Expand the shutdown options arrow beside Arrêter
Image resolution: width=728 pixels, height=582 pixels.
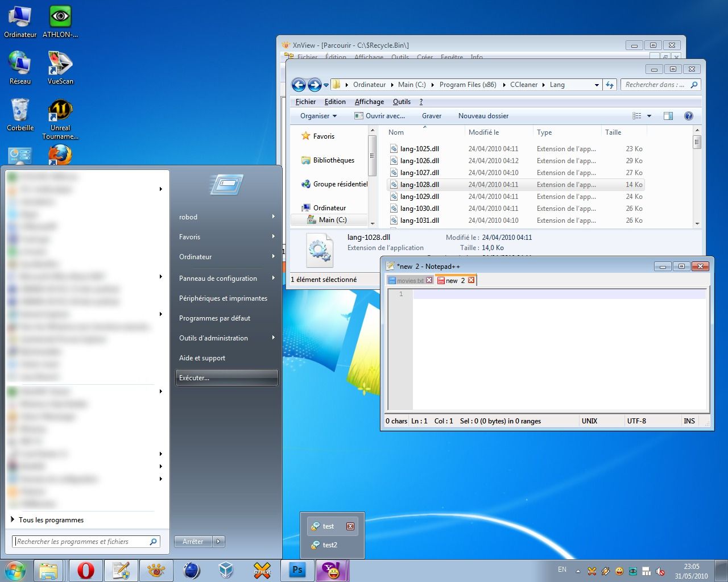point(218,542)
